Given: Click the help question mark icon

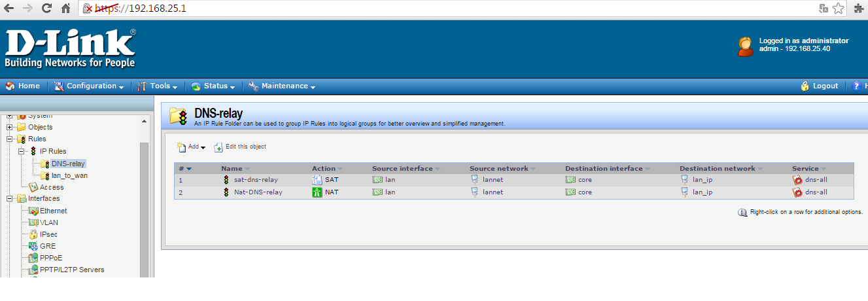Looking at the screenshot, I should (x=857, y=86).
